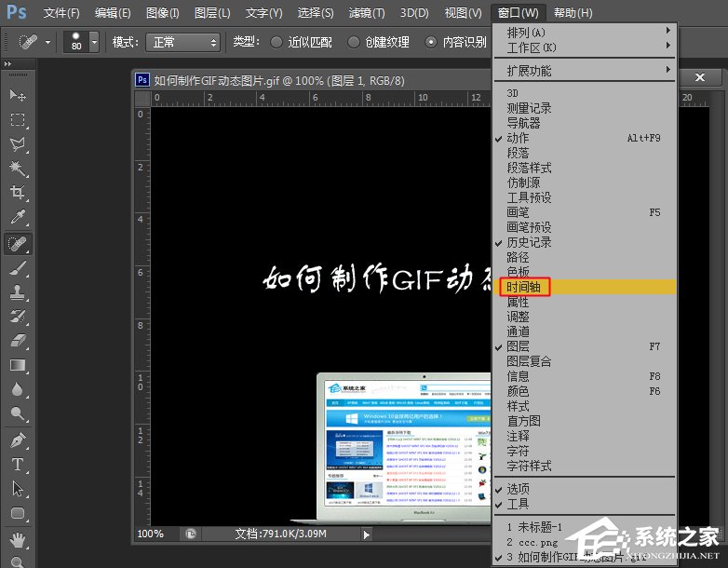Toggle the 工具 panel menu item
728x568 pixels.
(x=585, y=504)
